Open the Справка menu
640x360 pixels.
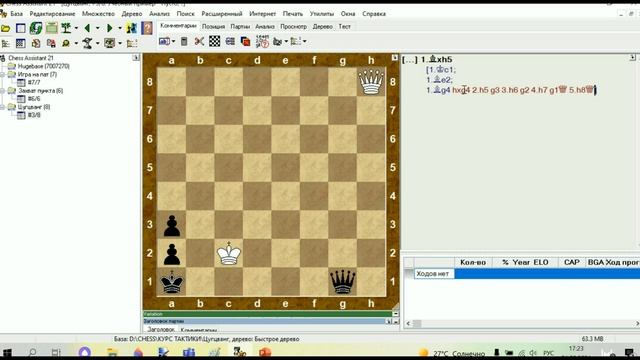click(x=374, y=13)
